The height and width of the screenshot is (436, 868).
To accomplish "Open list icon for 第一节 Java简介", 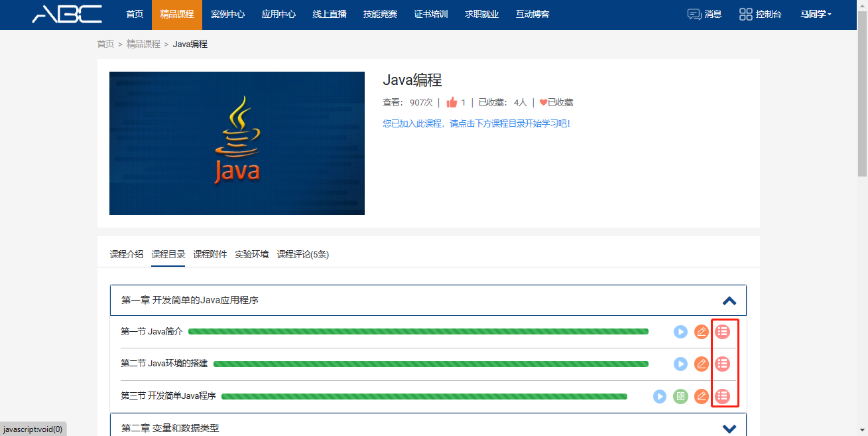I will 723,331.
